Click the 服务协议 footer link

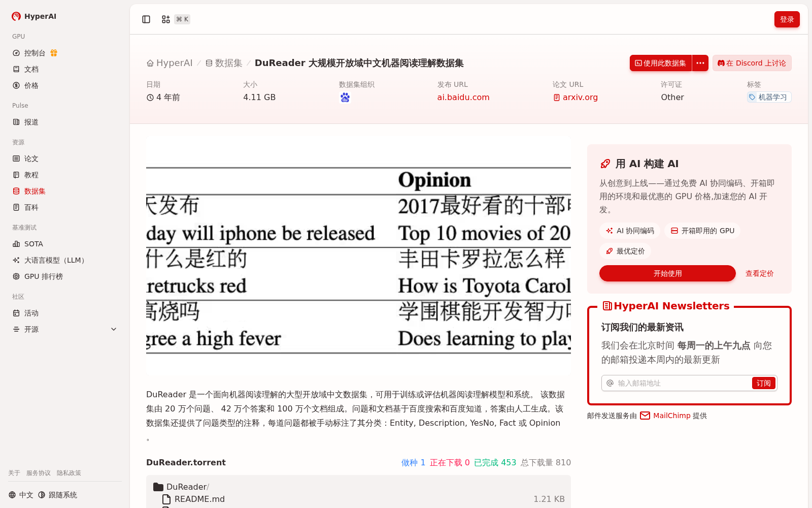coord(39,473)
